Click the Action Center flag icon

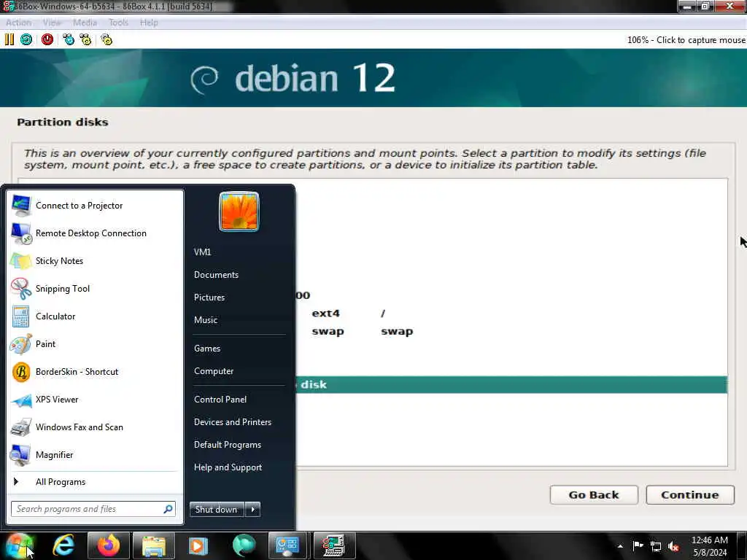tap(638, 545)
